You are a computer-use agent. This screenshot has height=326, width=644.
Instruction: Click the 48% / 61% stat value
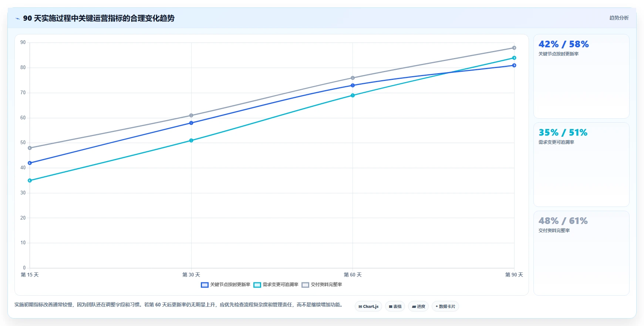point(563,221)
